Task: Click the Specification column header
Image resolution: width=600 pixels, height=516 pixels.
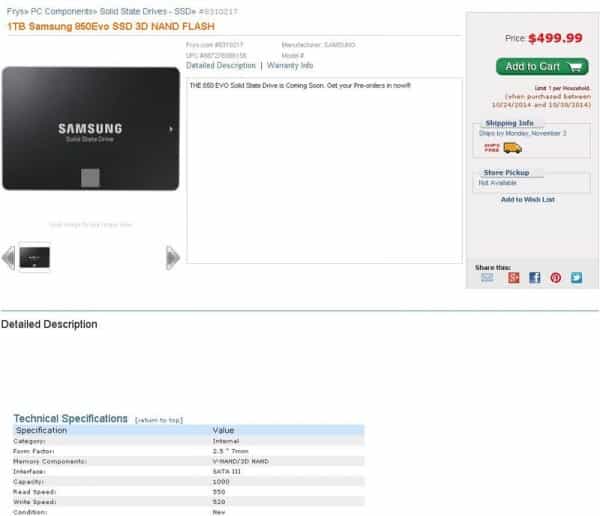Action: 41,430
